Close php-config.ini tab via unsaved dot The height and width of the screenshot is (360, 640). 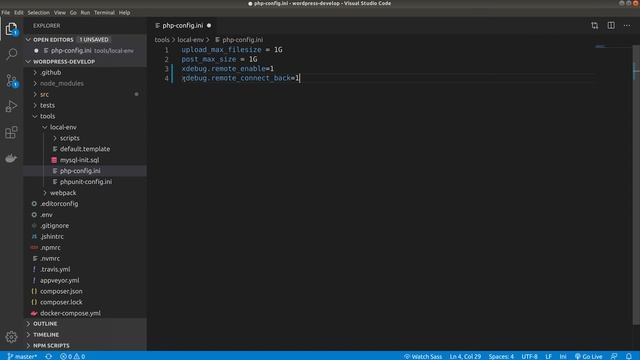point(209,25)
